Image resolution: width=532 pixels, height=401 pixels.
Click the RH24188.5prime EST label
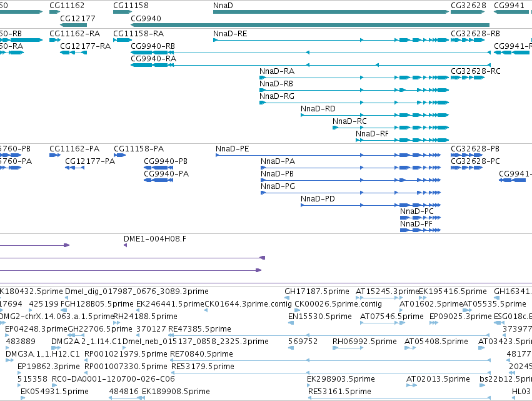click(x=145, y=317)
